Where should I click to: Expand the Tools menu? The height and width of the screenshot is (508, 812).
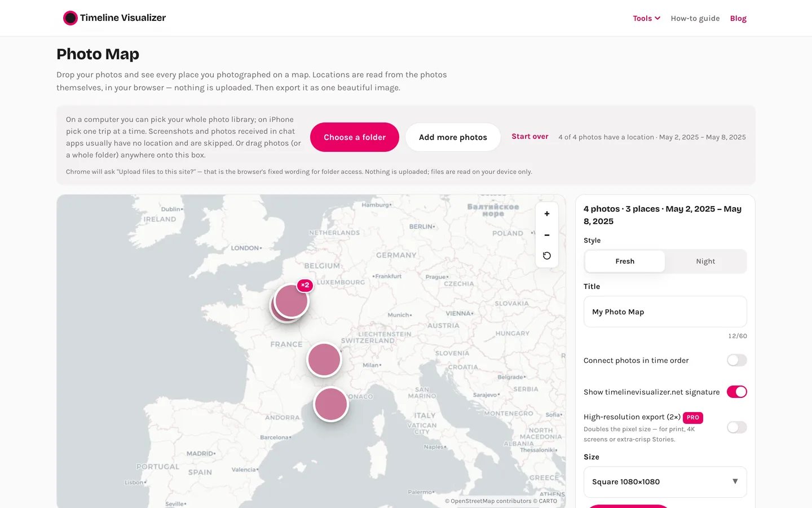coord(646,18)
